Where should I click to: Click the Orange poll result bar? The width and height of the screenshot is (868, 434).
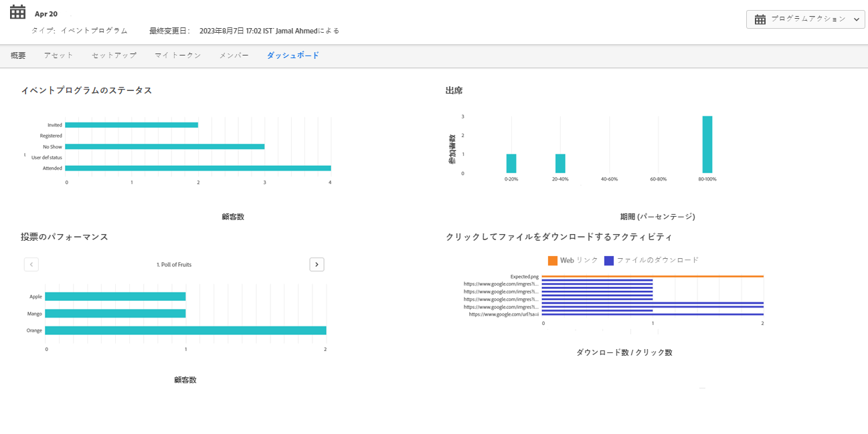tap(185, 330)
